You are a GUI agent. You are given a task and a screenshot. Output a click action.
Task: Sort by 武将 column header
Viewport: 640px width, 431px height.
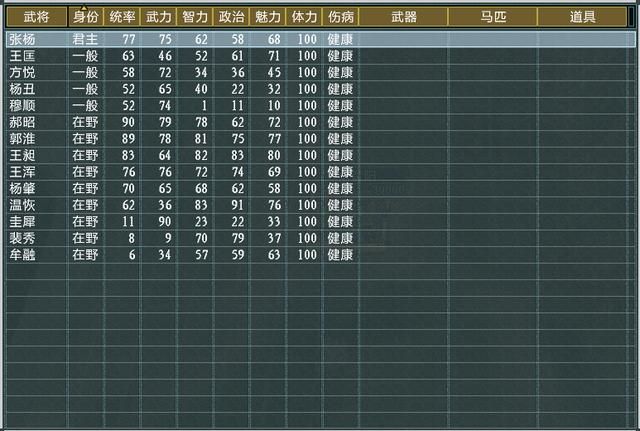point(37,17)
